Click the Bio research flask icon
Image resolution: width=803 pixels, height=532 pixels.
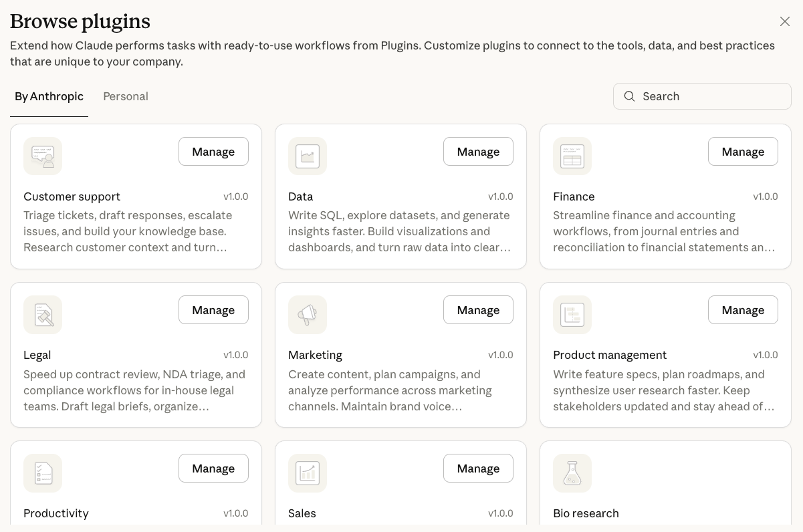point(572,473)
